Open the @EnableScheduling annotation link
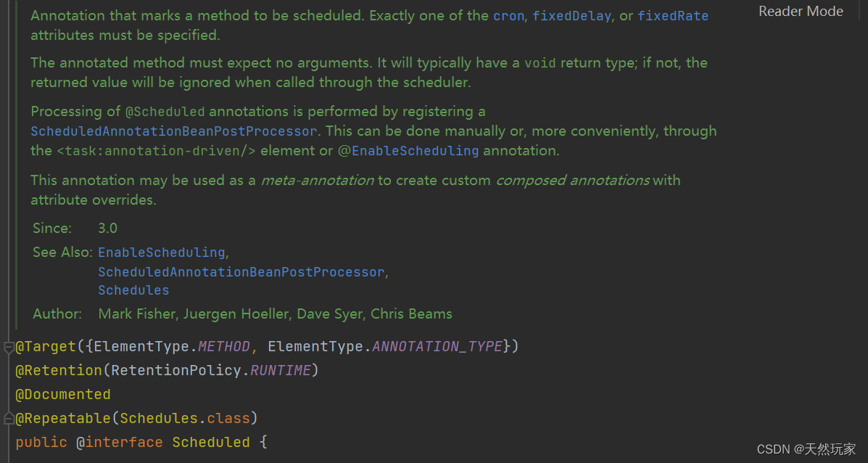 [415, 150]
